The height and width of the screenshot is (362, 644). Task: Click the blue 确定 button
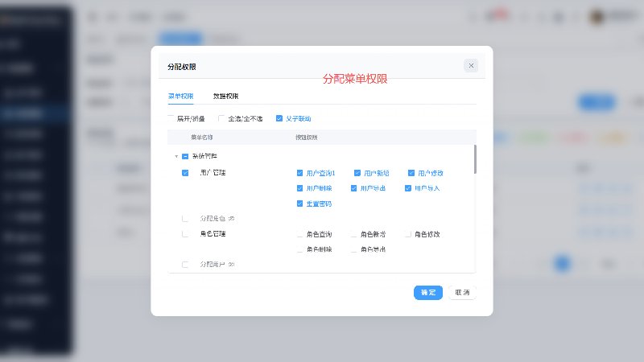tap(428, 293)
